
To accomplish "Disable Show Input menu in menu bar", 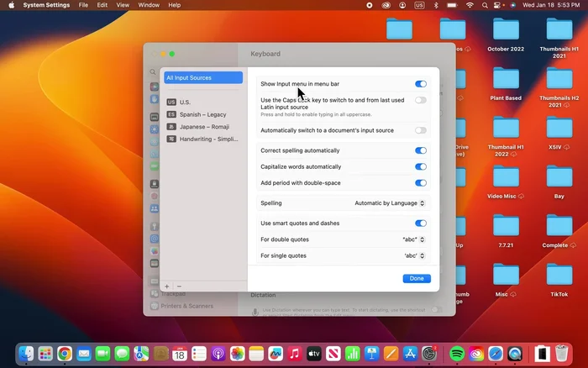I will 420,84.
